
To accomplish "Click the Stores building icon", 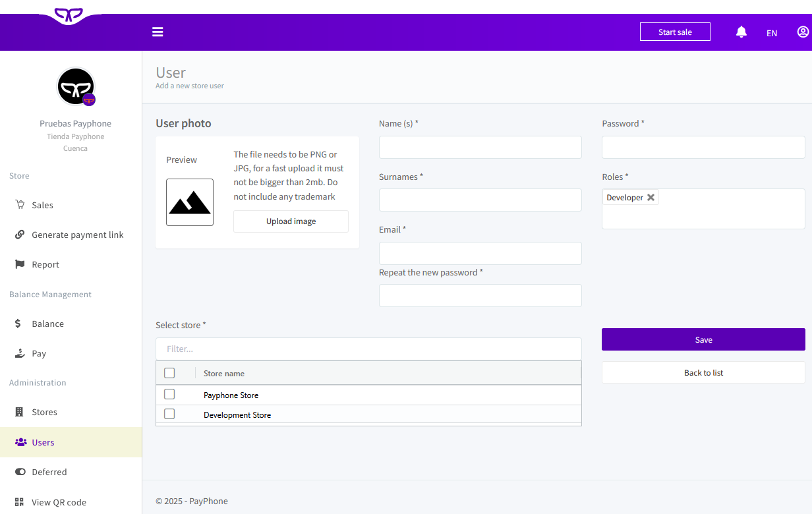I will (x=19, y=412).
